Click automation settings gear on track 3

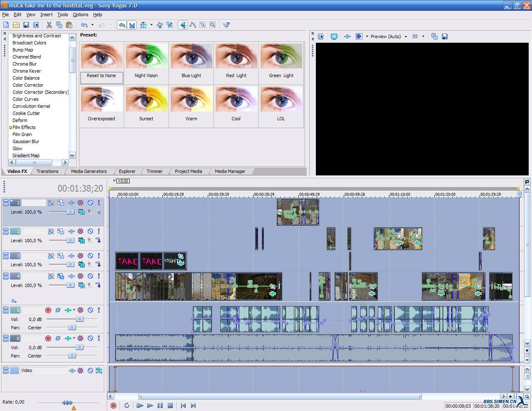point(80,256)
